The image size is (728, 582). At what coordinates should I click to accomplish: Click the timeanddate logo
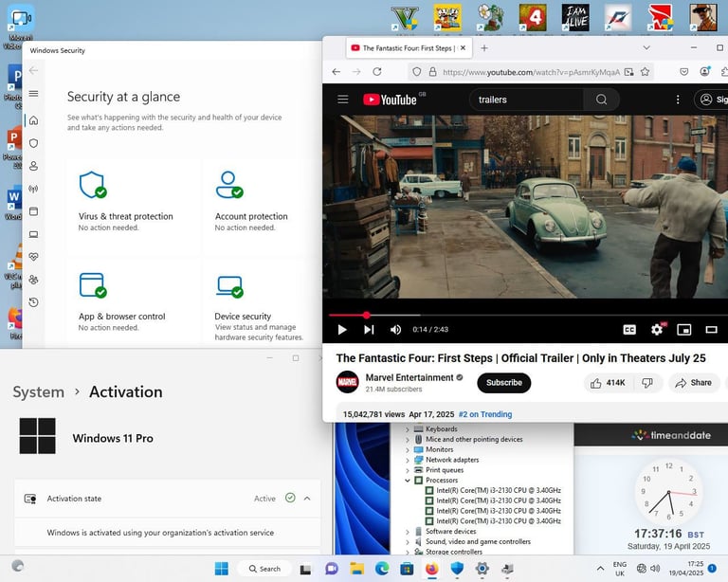[671, 435]
